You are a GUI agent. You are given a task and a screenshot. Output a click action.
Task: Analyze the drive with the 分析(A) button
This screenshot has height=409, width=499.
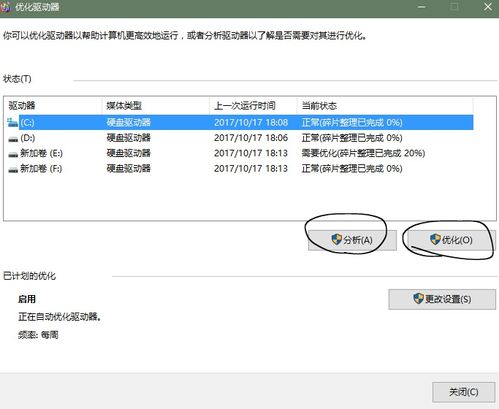click(x=352, y=240)
